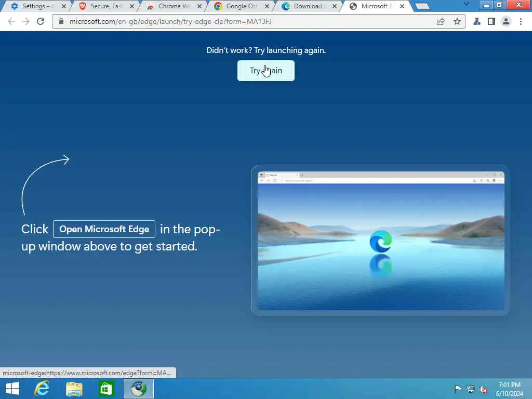Click 'Open Microsoft Edge' boxed label
The width and height of the screenshot is (532, 399).
[104, 229]
